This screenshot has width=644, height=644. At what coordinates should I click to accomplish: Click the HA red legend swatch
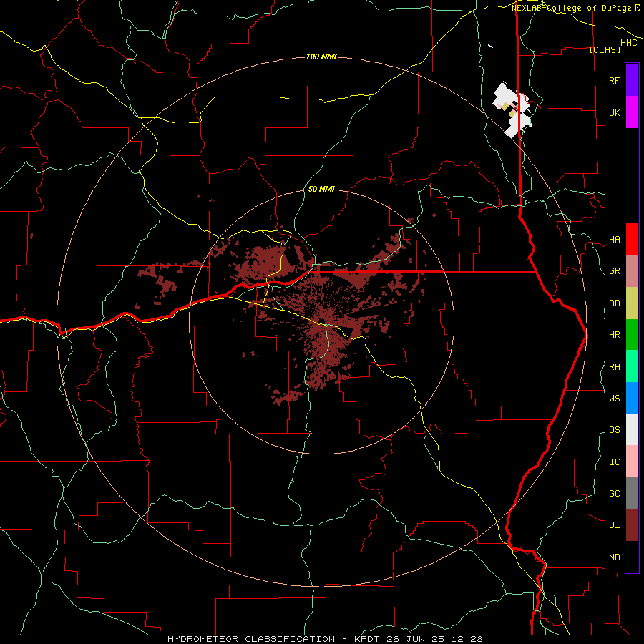[x=632, y=239]
